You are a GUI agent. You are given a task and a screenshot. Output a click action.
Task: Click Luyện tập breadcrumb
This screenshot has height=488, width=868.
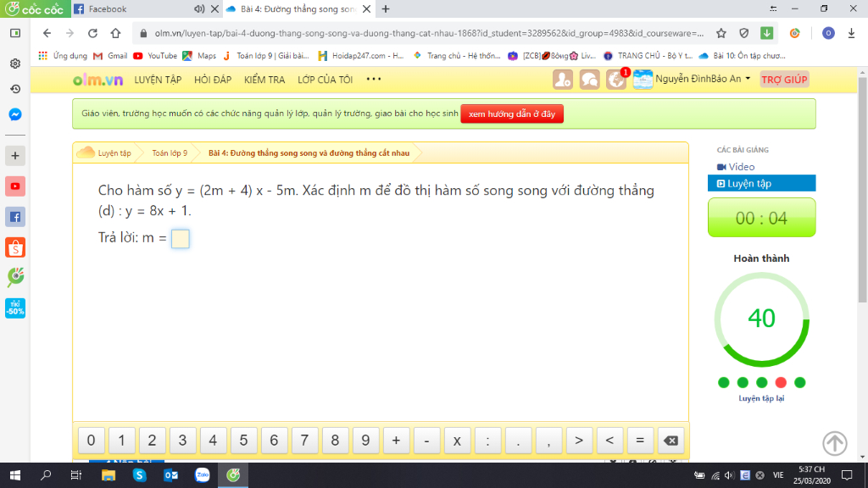[114, 153]
